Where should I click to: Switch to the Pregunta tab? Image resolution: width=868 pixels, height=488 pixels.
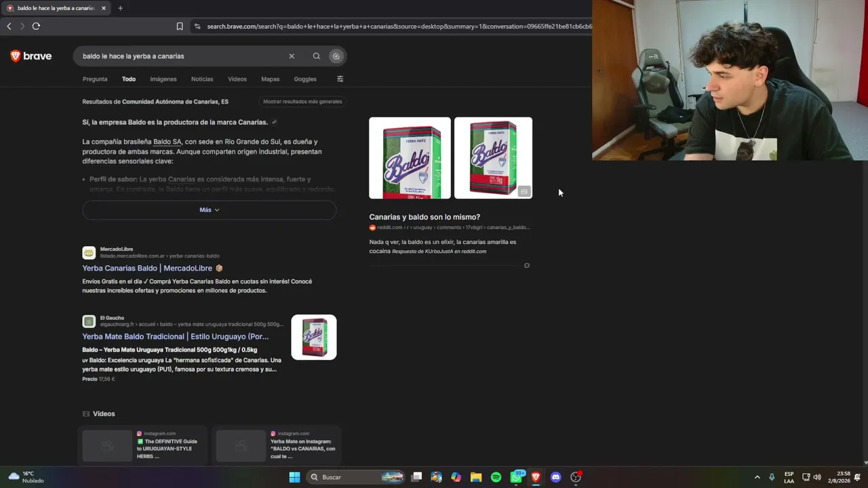pos(95,79)
